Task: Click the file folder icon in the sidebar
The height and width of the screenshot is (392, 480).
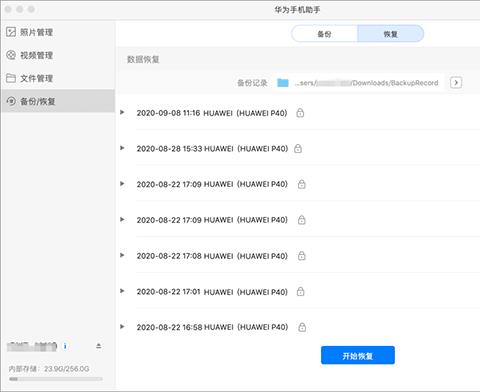Action: (x=11, y=78)
